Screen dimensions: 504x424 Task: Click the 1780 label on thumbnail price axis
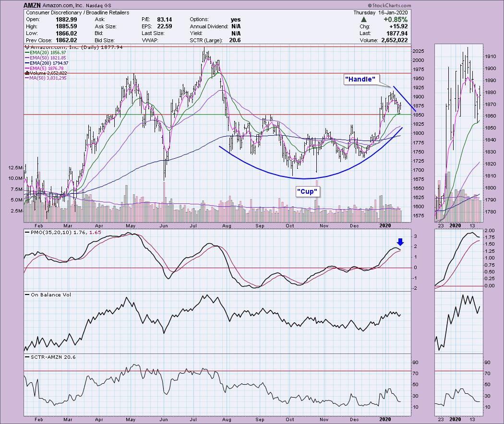pos(490,212)
